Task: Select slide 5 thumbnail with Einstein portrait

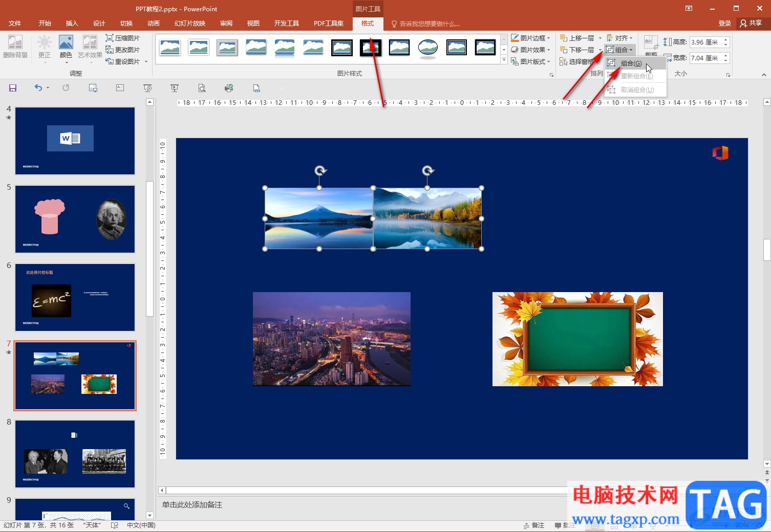Action: 75,219
